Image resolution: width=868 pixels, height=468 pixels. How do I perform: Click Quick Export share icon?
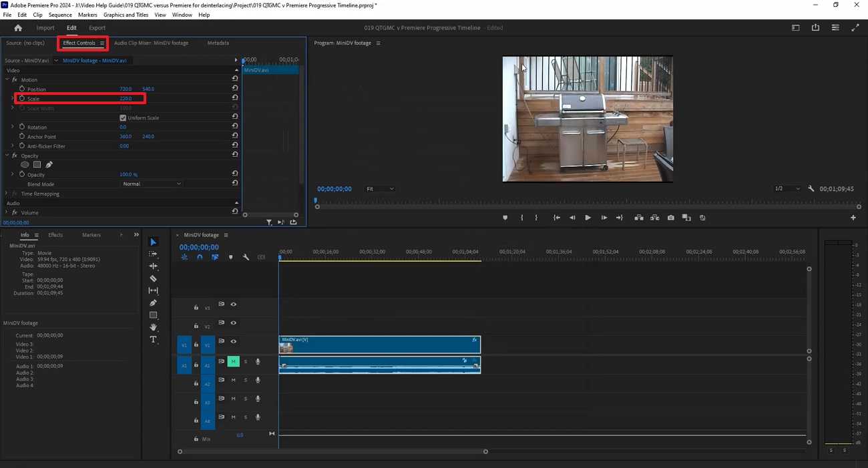(x=815, y=28)
